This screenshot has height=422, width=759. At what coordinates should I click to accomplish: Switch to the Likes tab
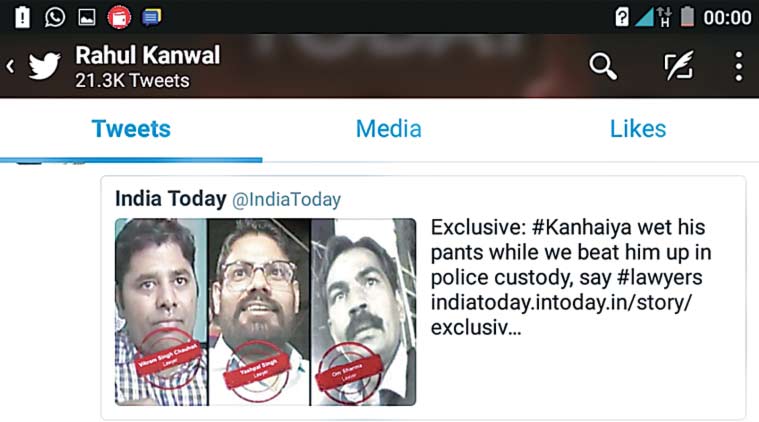coord(638,129)
